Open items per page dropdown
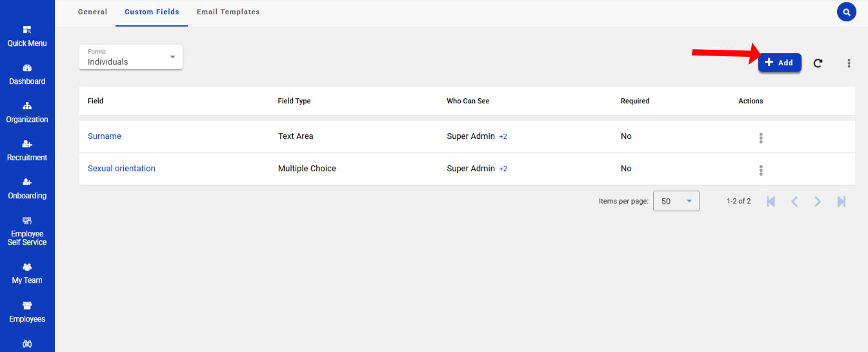Viewport: 868px width, 352px height. point(676,201)
